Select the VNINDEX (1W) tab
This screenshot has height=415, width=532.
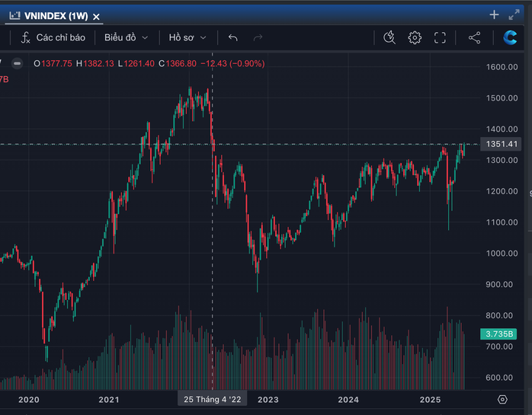click(51, 15)
